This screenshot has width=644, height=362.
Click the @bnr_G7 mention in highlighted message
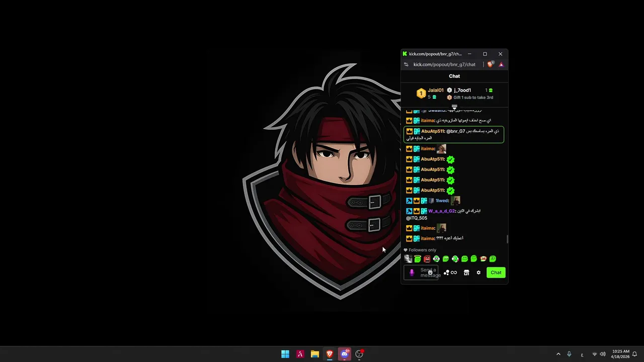(456, 131)
